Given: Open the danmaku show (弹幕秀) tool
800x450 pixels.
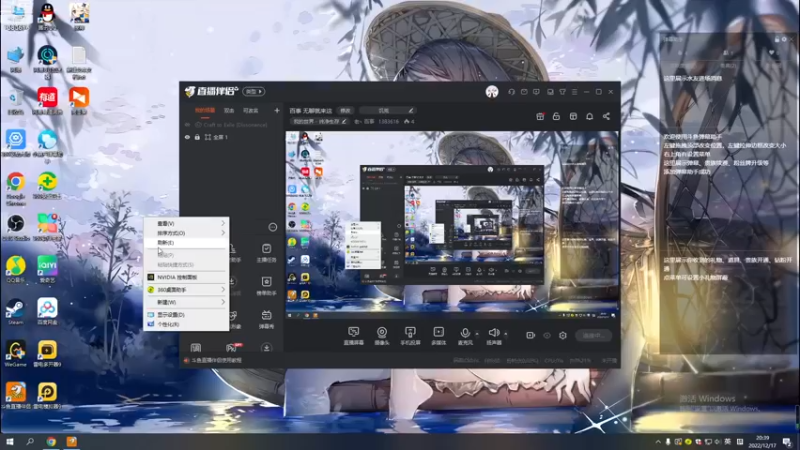Looking at the screenshot, I should [266, 319].
